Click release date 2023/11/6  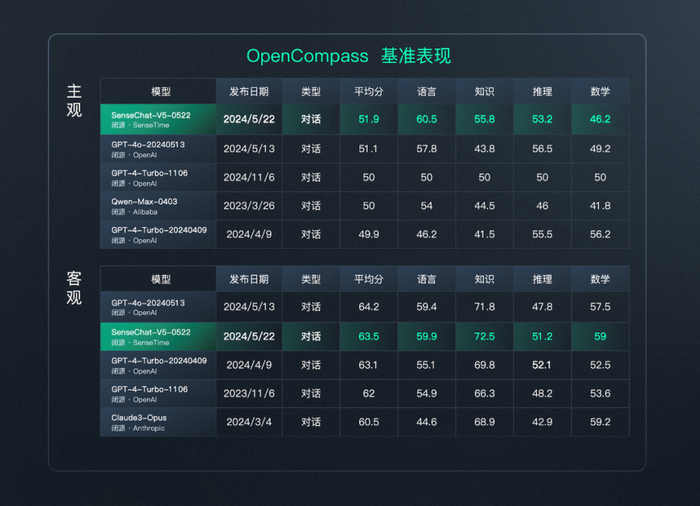coord(249,393)
